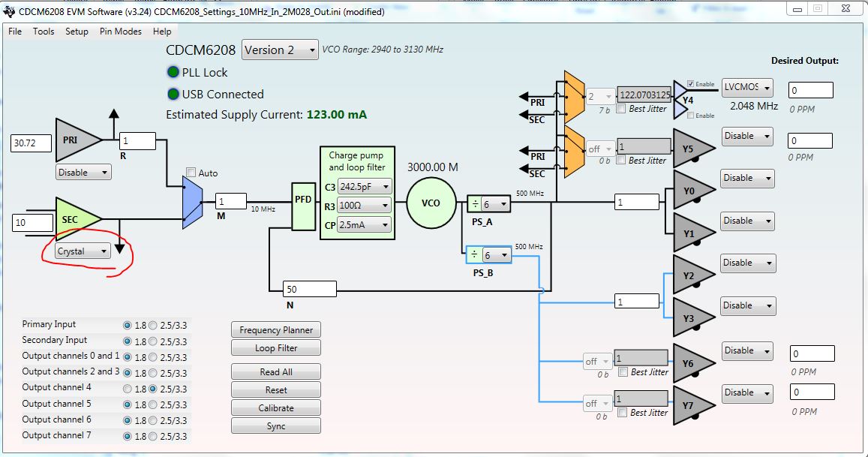Click the orange Y5 source mux
The height and width of the screenshot is (457, 868).
(x=574, y=152)
